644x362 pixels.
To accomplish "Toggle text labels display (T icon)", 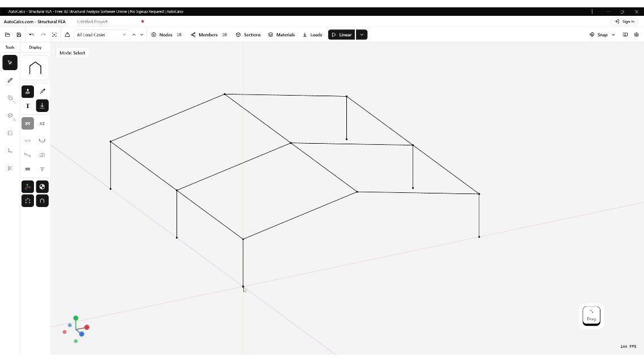I will (28, 106).
